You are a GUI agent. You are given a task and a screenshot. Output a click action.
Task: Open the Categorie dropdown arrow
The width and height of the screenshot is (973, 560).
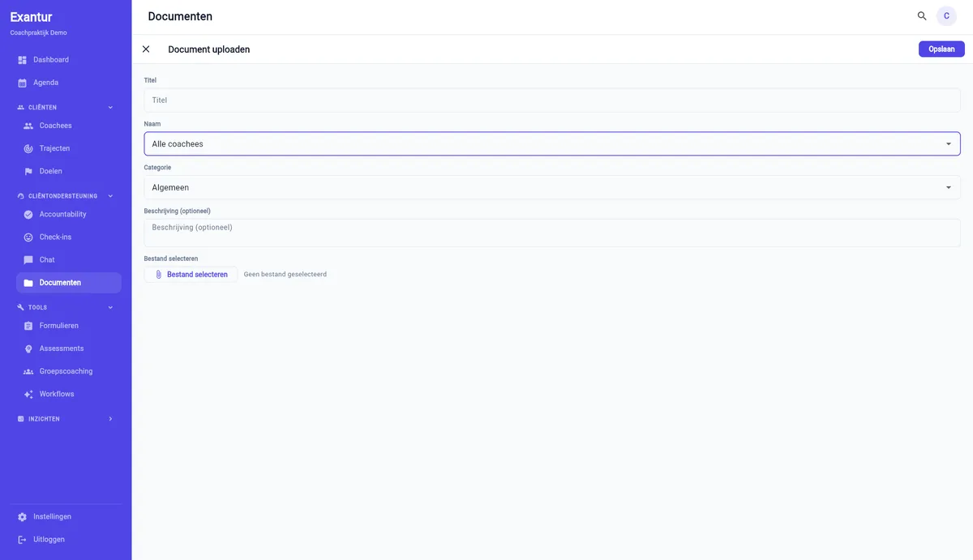point(949,188)
